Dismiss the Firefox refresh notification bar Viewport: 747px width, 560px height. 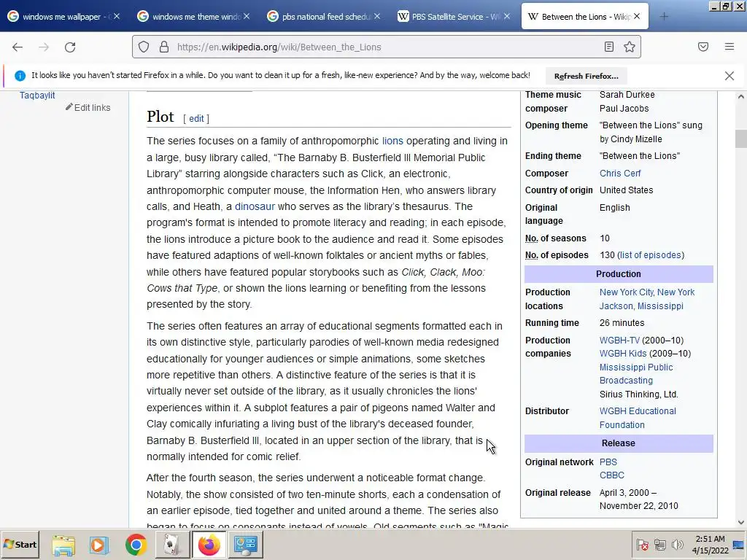click(x=729, y=76)
